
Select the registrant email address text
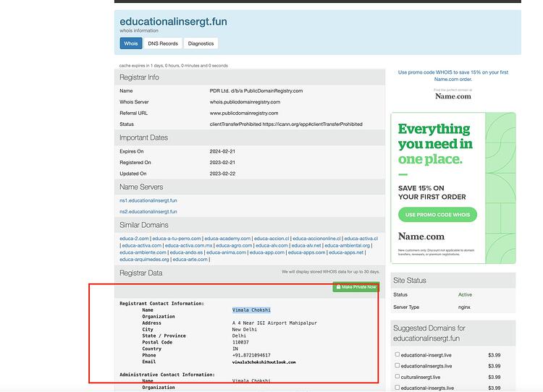tap(264, 362)
